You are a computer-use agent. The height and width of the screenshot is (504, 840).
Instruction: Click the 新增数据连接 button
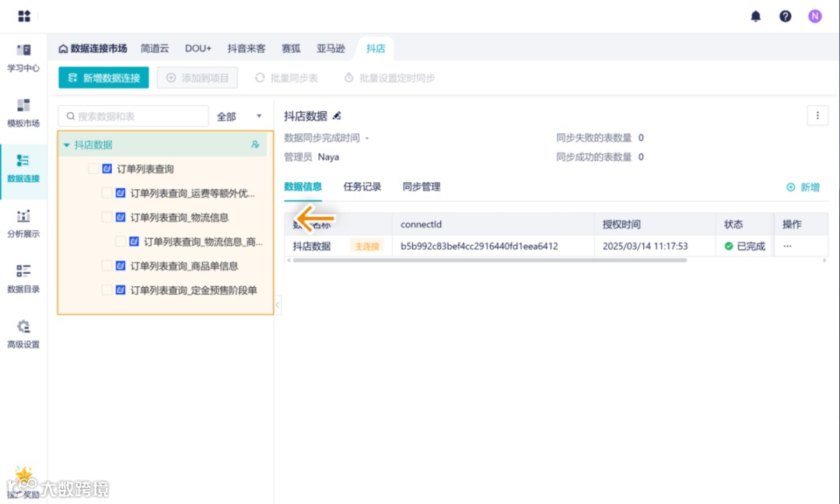[x=103, y=78]
